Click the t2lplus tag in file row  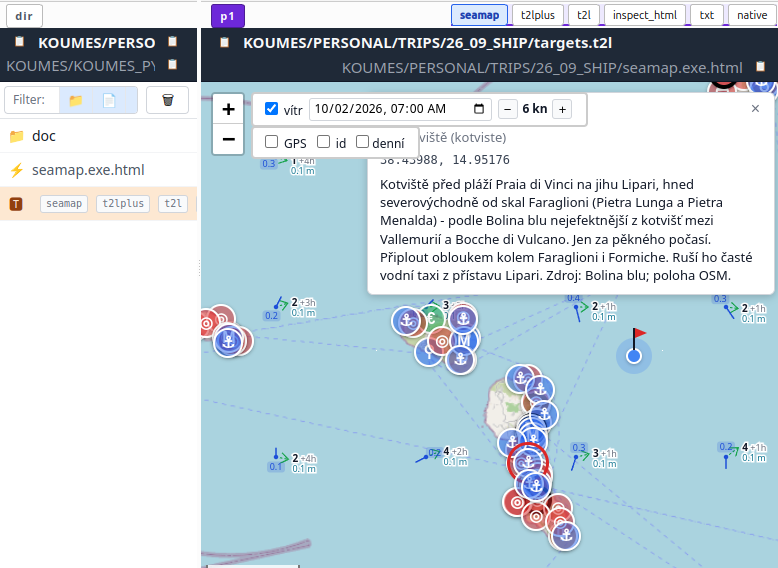[x=123, y=203]
